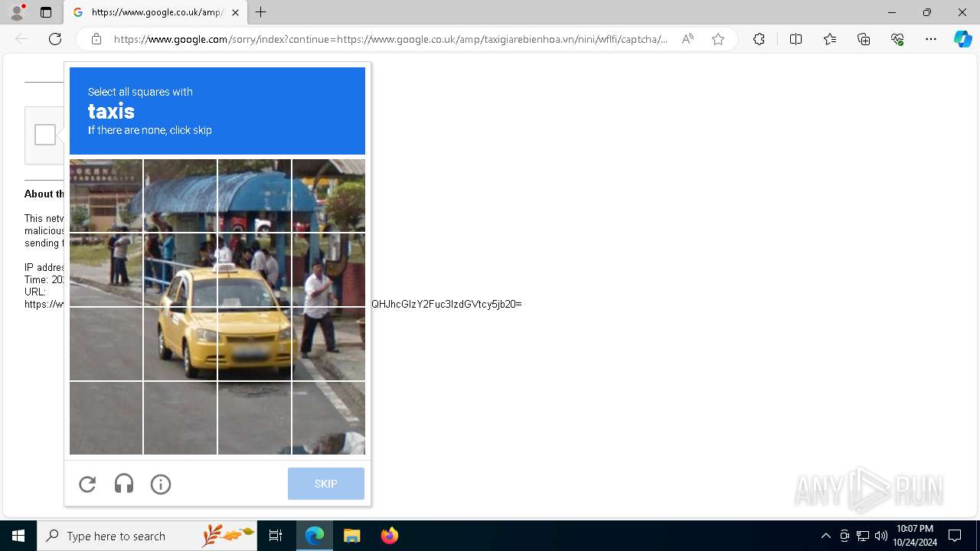
Task: Refresh the browser page
Action: pyautogui.click(x=55, y=39)
